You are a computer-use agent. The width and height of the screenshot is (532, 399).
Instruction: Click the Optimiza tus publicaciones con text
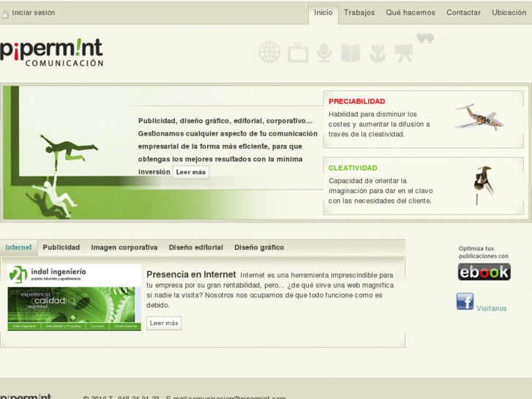pos(484,252)
